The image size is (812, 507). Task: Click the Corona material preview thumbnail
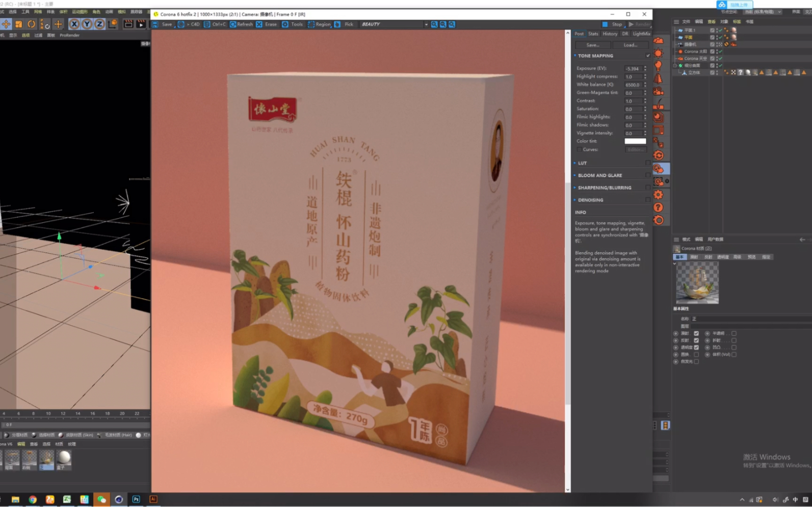click(x=697, y=283)
